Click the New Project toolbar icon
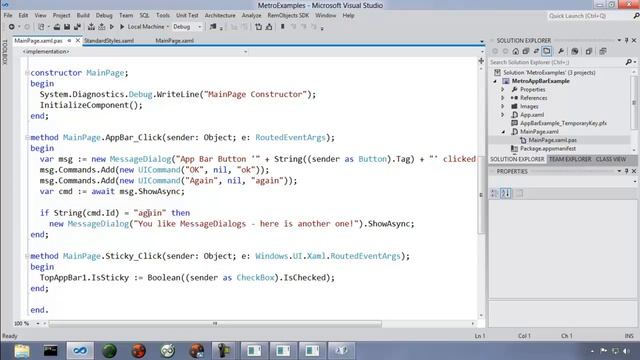This screenshot has width=640, height=360. point(41,27)
